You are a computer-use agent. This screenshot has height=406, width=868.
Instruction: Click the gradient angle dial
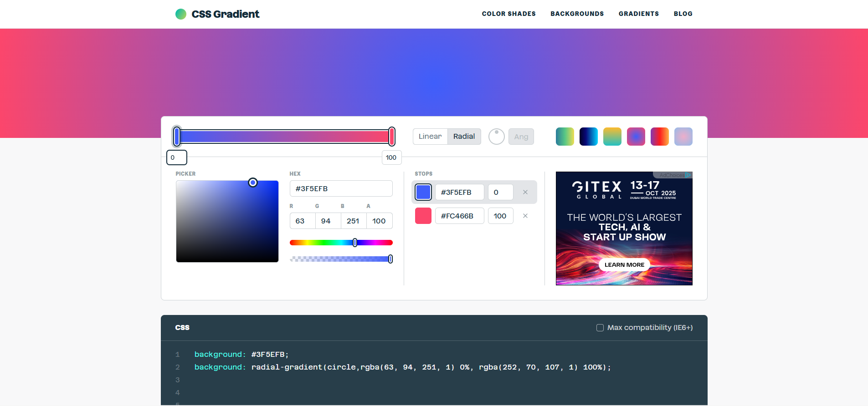(496, 137)
